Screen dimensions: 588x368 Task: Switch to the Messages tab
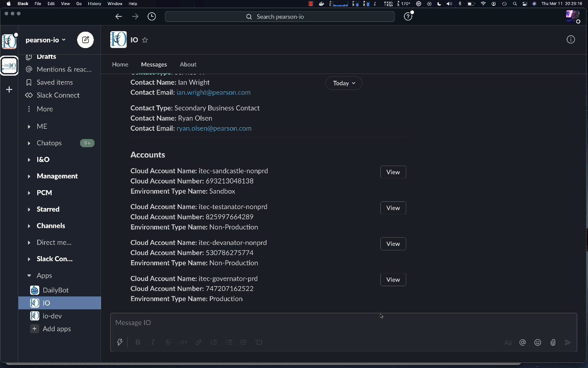(154, 64)
